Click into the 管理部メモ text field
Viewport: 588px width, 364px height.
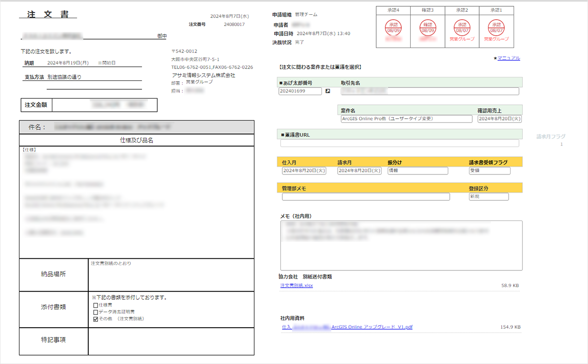click(366, 197)
